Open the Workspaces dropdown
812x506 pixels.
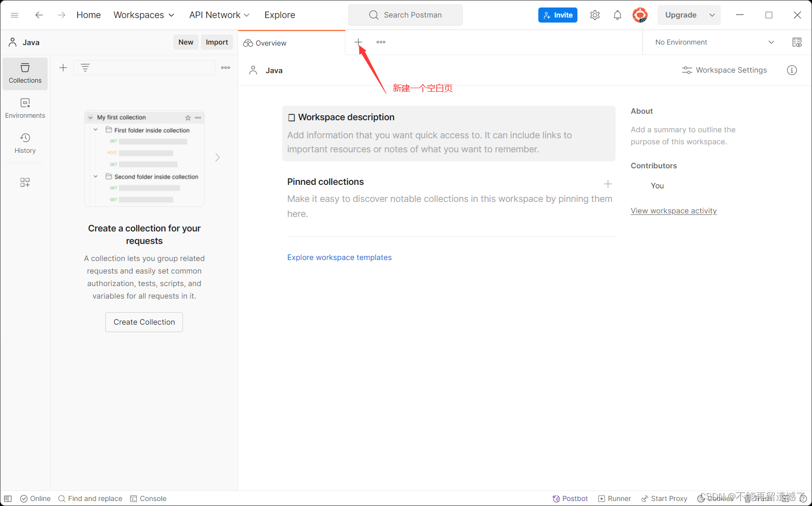[x=144, y=15]
